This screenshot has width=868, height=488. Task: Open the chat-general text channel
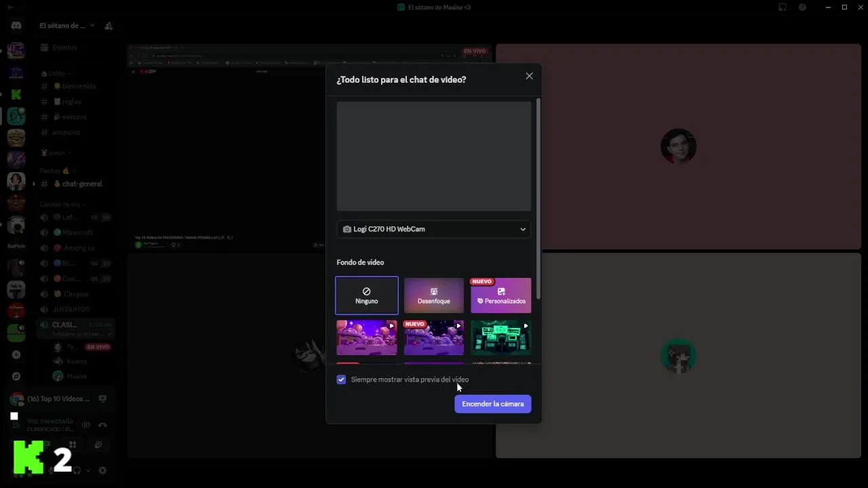[x=76, y=184]
